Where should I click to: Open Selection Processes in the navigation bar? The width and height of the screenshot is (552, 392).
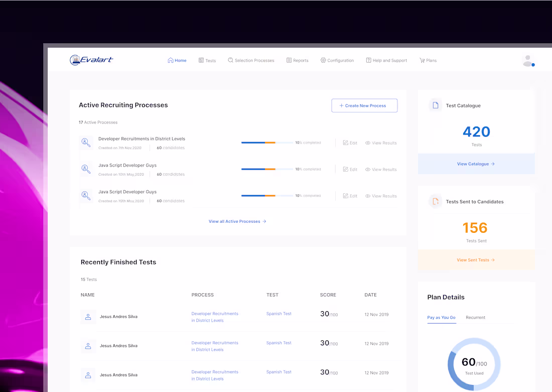[251, 60]
